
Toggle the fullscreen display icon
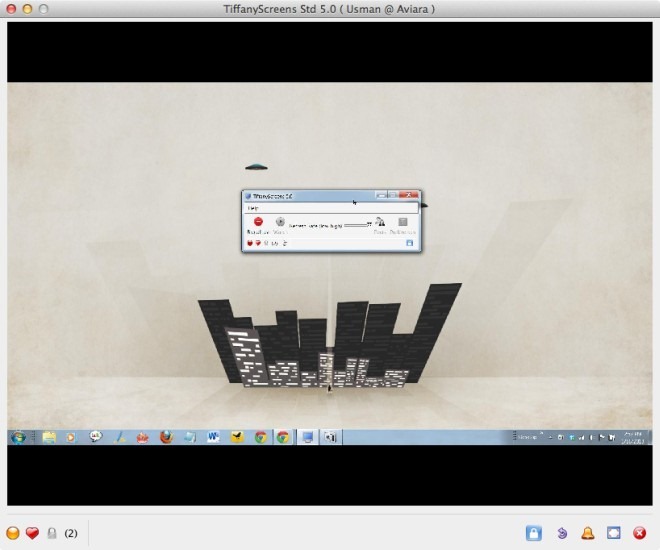coord(614,533)
